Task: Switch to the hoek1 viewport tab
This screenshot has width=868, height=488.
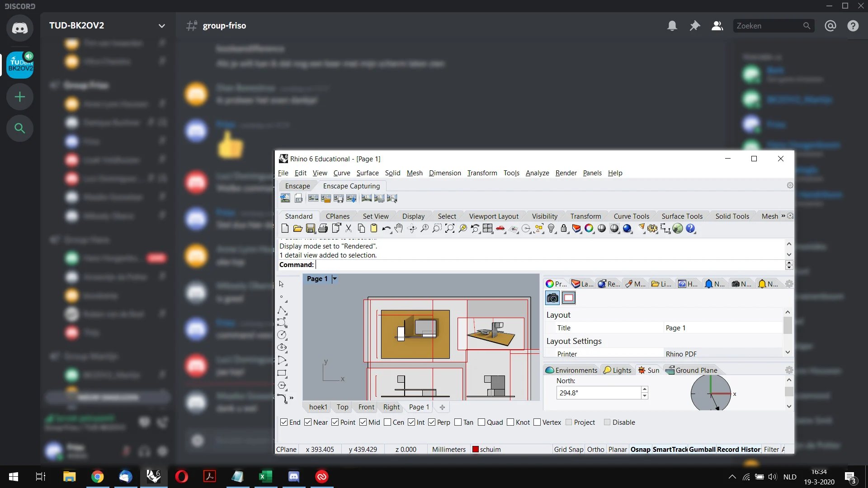Action: (x=318, y=407)
